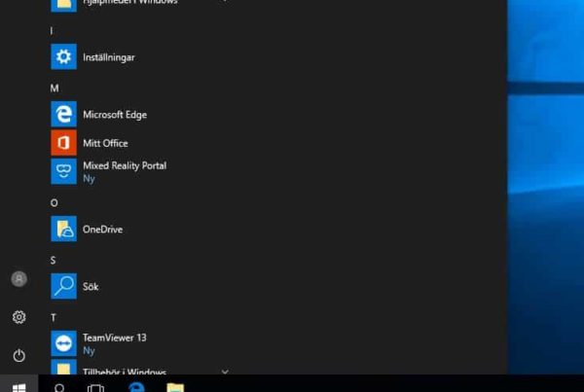Open settings via left rail gear icon
584x392 pixels.
click(x=18, y=317)
